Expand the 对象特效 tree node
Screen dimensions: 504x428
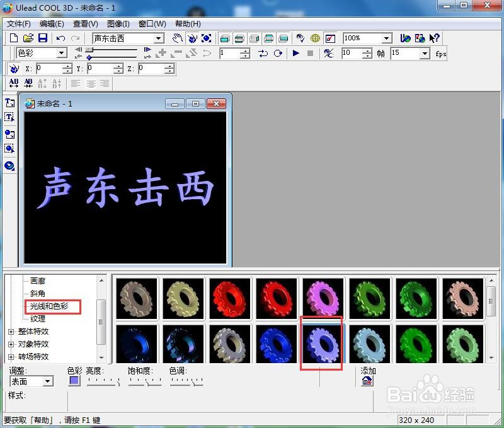(11, 344)
